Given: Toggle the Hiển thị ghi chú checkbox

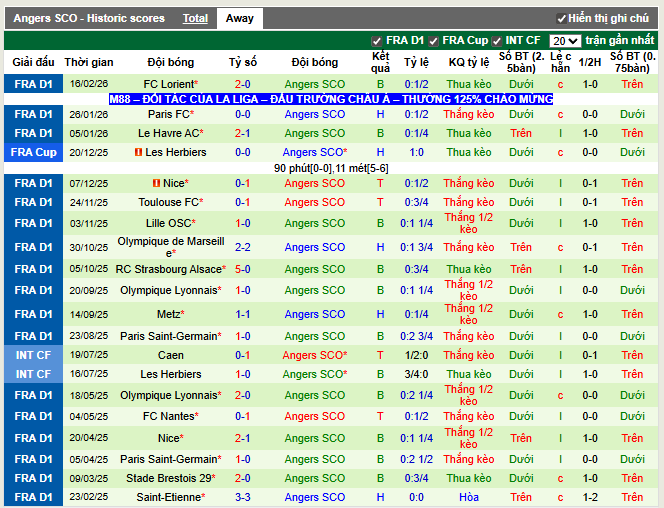Looking at the screenshot, I should point(561,19).
